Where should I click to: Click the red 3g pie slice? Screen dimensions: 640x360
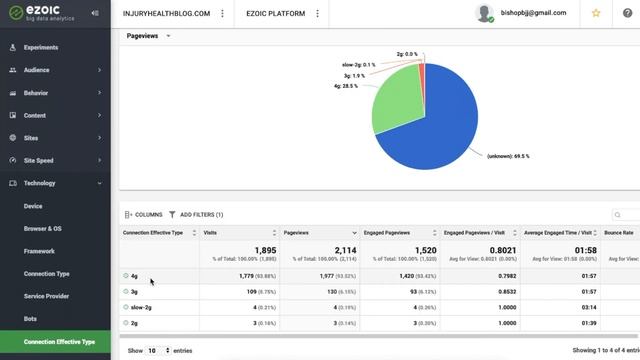pos(422,78)
